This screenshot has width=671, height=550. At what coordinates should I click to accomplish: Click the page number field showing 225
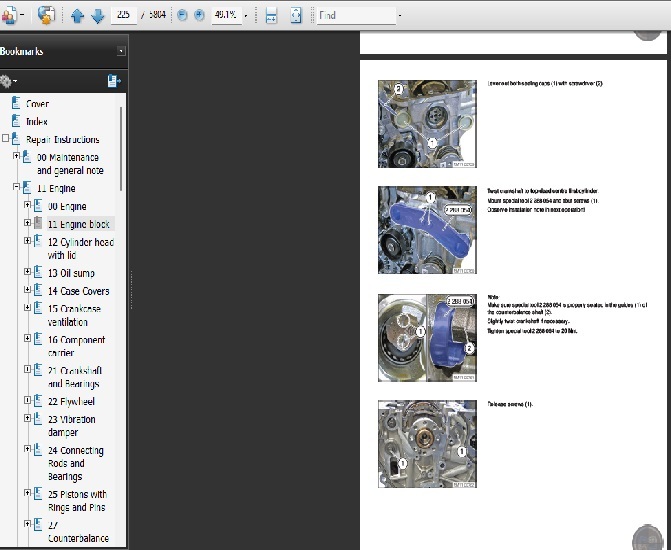[124, 15]
